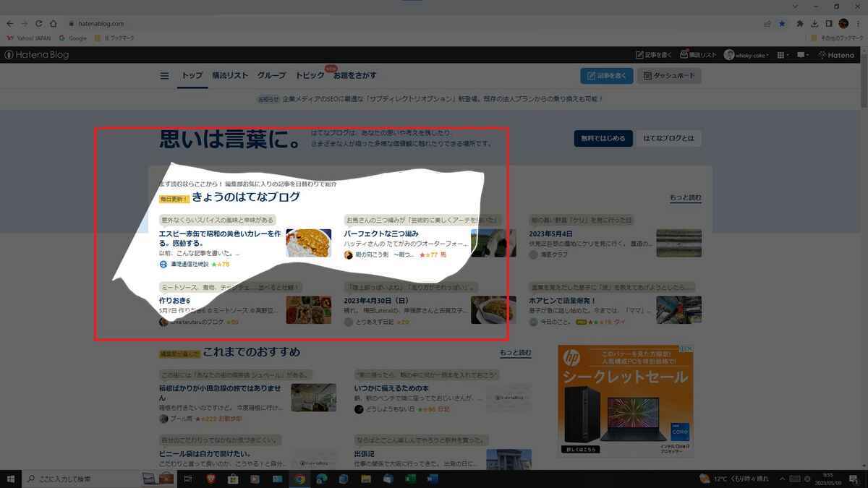Show Chrome downloads
This screenshot has width=868, height=488.
click(x=814, y=24)
